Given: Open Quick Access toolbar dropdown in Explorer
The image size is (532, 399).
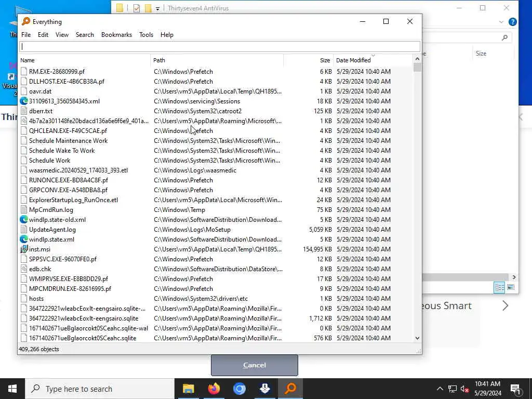Looking at the screenshot, I should click(x=157, y=8).
